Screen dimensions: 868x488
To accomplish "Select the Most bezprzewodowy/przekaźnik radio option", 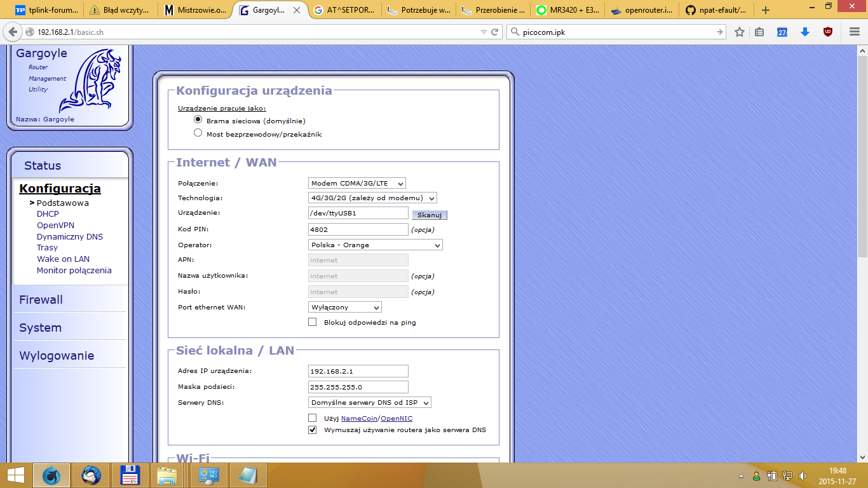I will (198, 133).
